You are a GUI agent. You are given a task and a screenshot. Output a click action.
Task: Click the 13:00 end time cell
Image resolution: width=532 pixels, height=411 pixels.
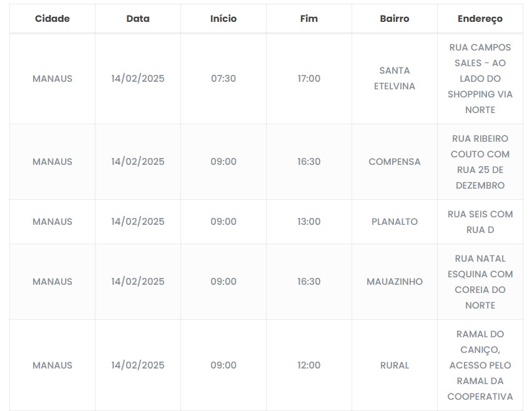click(309, 222)
